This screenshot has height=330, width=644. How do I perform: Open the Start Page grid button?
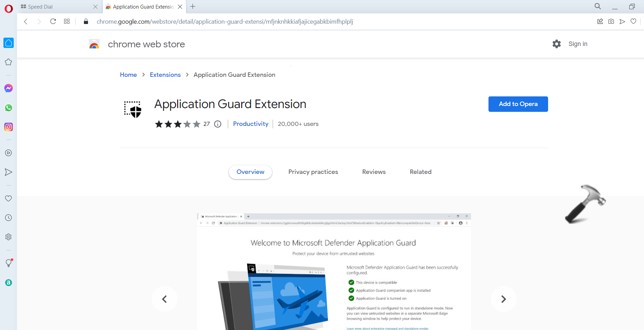click(67, 22)
